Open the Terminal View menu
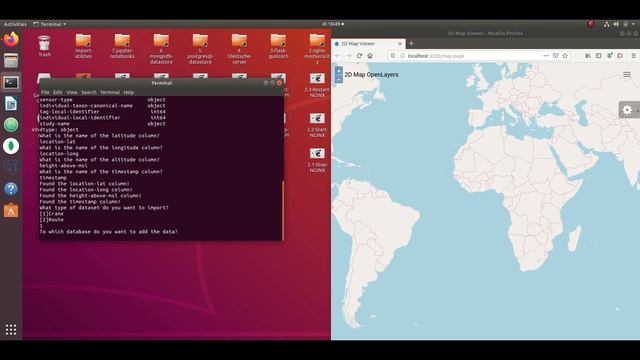This screenshot has height=360, width=640. point(72,92)
